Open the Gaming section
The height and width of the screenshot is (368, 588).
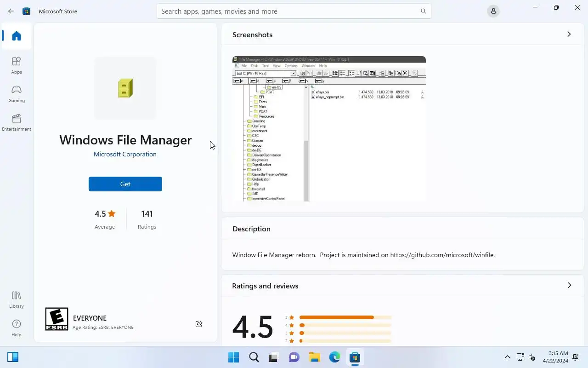[17, 94]
